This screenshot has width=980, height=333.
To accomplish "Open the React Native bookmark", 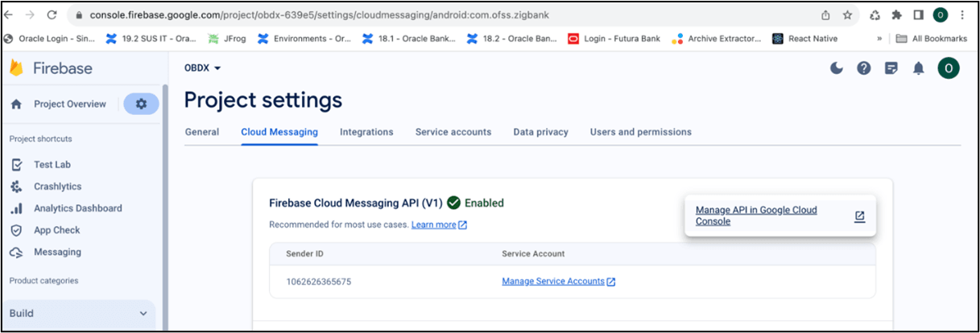I will click(x=804, y=38).
